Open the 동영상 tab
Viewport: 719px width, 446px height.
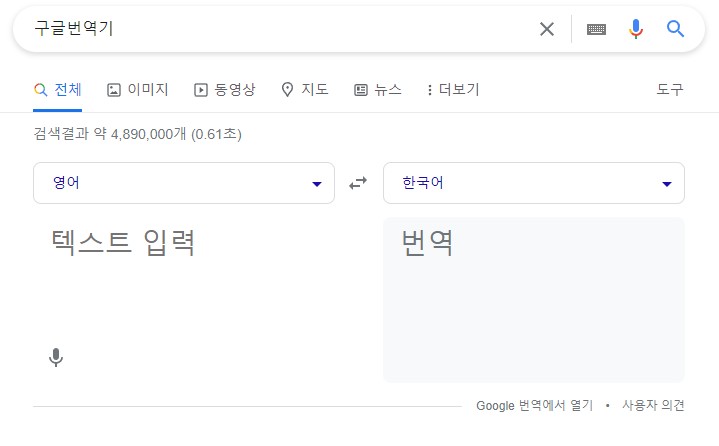[x=225, y=89]
